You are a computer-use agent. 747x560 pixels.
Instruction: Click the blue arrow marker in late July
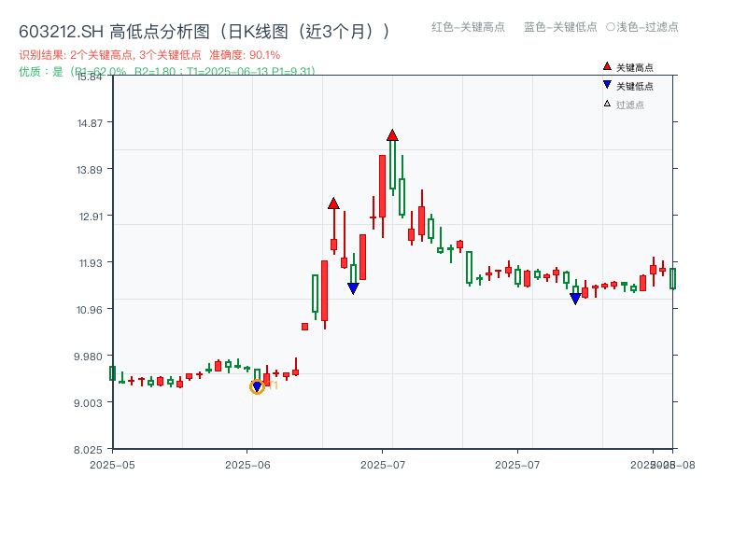pyautogui.click(x=575, y=297)
